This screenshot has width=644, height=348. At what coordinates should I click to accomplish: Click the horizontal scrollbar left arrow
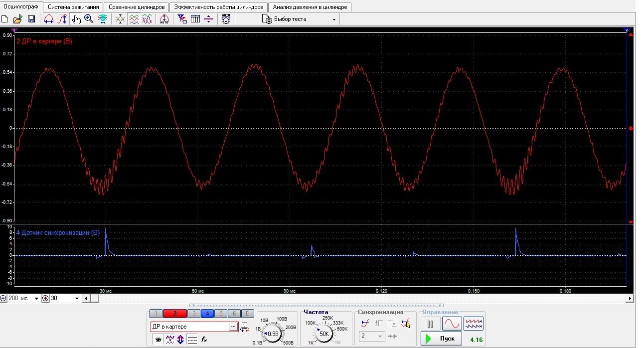click(x=86, y=298)
